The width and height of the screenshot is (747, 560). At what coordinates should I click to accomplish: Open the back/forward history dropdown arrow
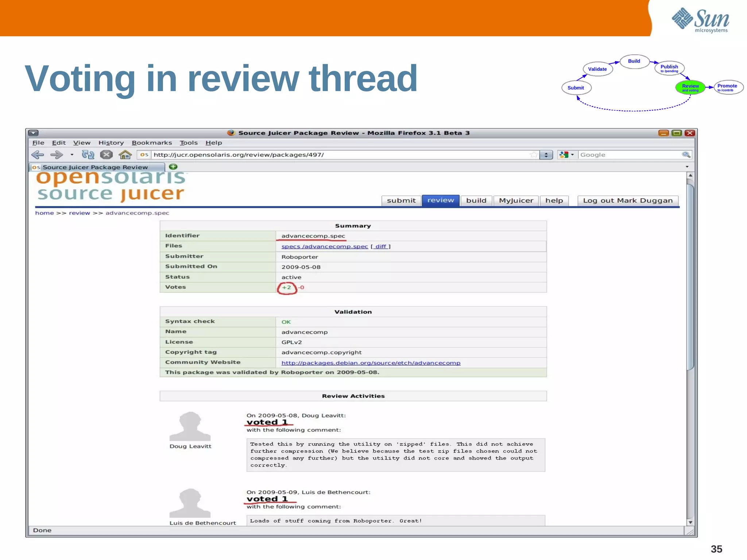72,155
